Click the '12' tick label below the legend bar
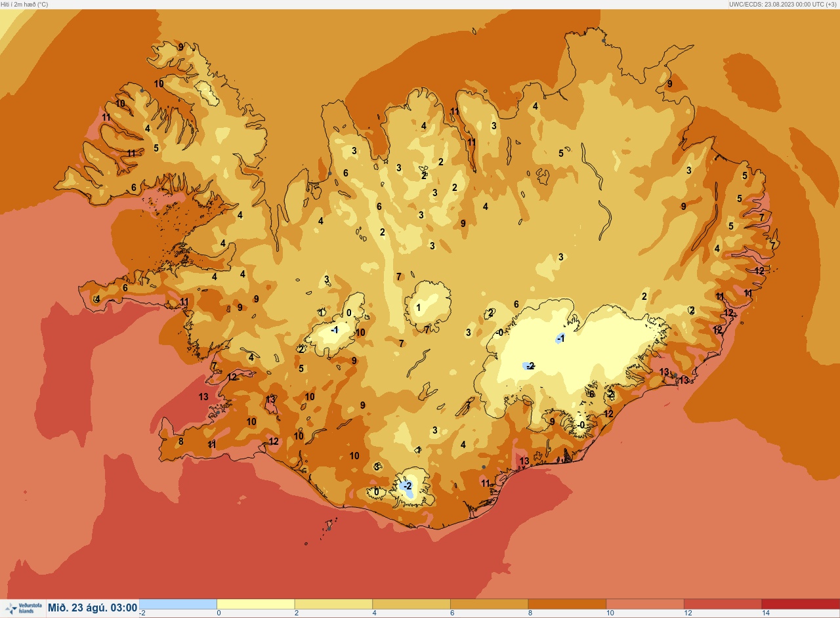Image resolution: width=840 pixels, height=618 pixels. point(688,613)
